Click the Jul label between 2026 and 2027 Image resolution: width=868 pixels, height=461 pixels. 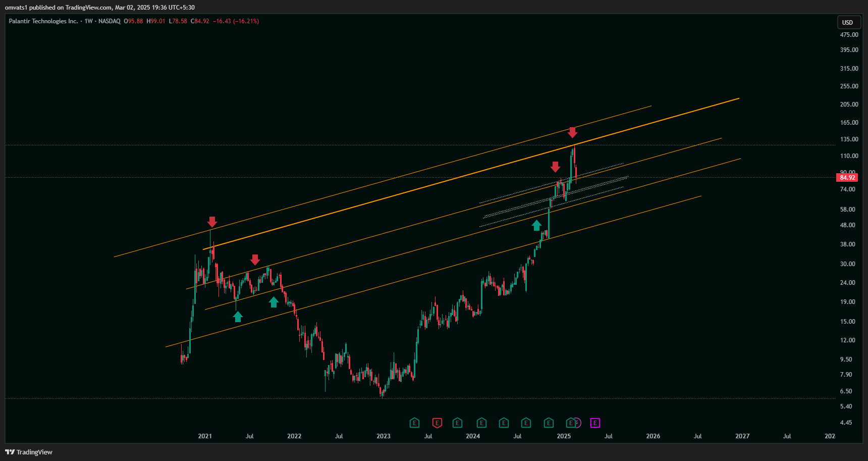(x=698, y=436)
